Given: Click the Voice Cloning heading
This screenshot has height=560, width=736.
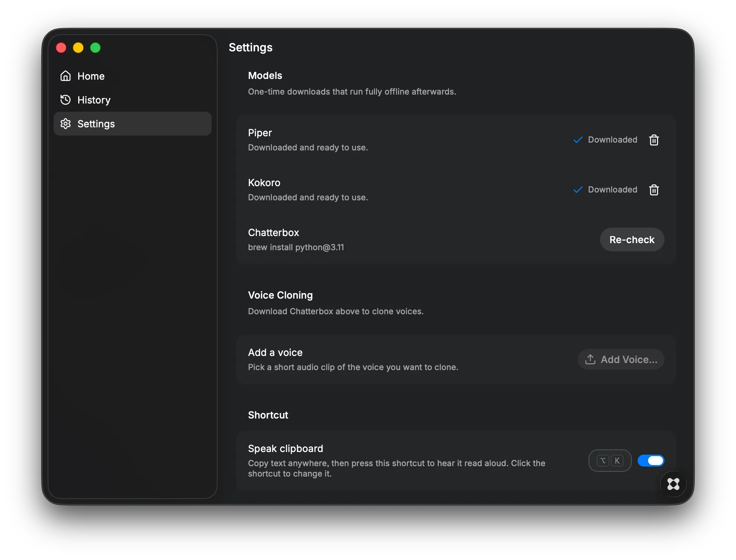Looking at the screenshot, I should [280, 295].
